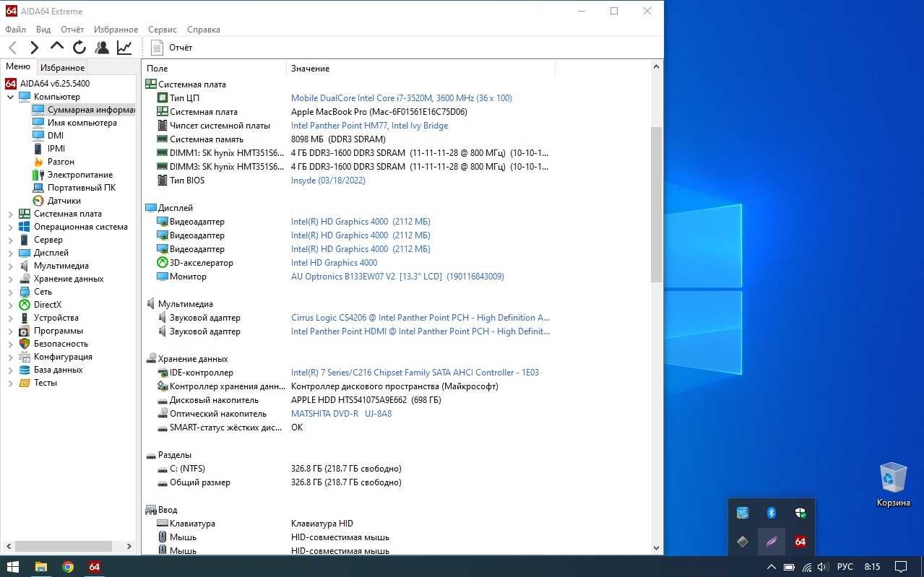Go back with the left arrow toolbar icon
Screen dimensions: 924x577
(x=13, y=48)
